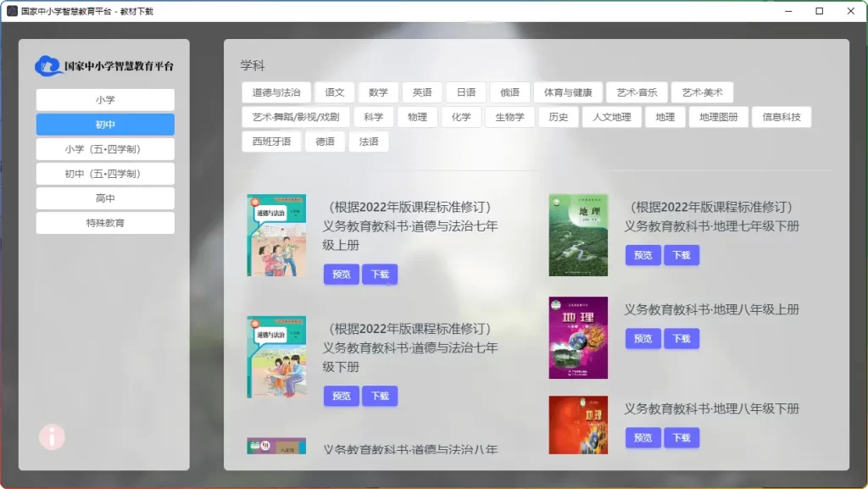This screenshot has height=489, width=868.
Task: Preview 道德与法治七年级下册 textbook
Action: [341, 396]
